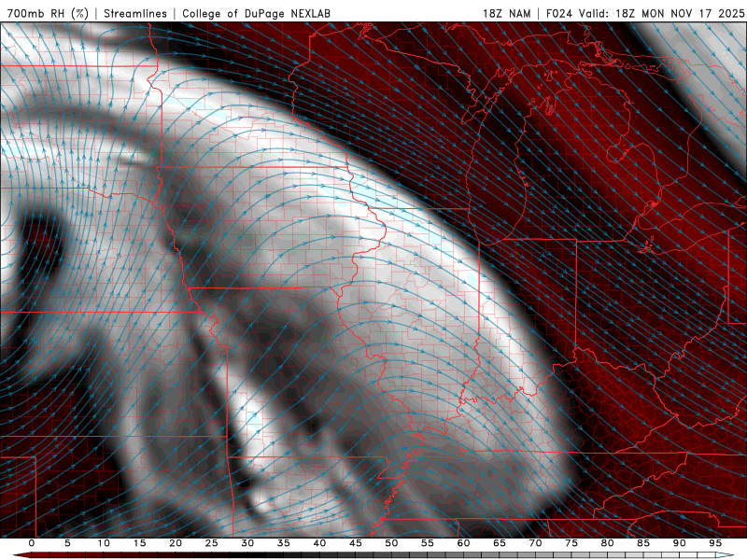Click the '35' humidity scale label
This screenshot has width=747, height=560.
coord(284,543)
